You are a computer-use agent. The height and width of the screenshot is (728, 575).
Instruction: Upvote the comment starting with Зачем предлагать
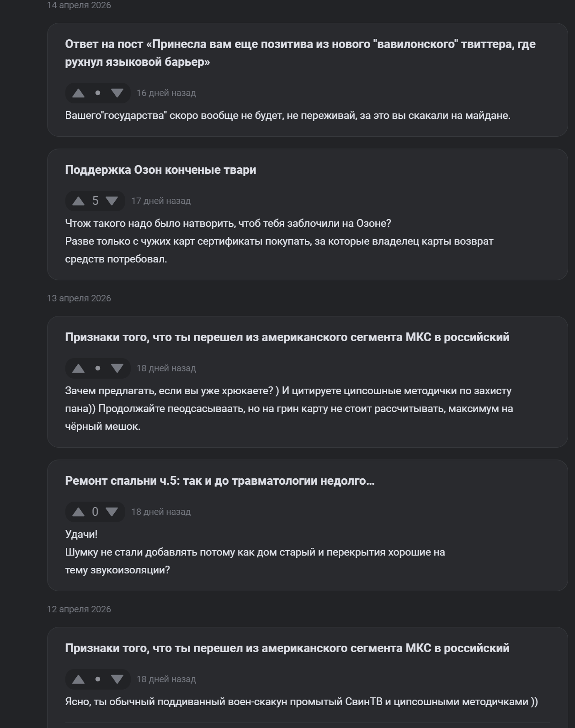79,369
